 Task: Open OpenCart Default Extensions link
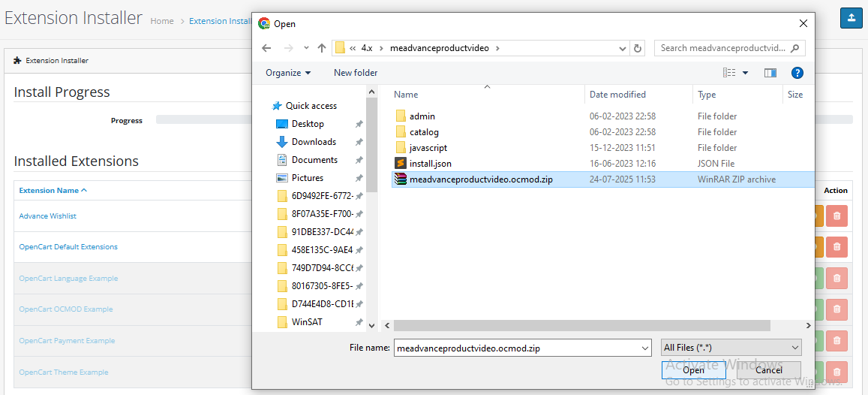coord(68,247)
